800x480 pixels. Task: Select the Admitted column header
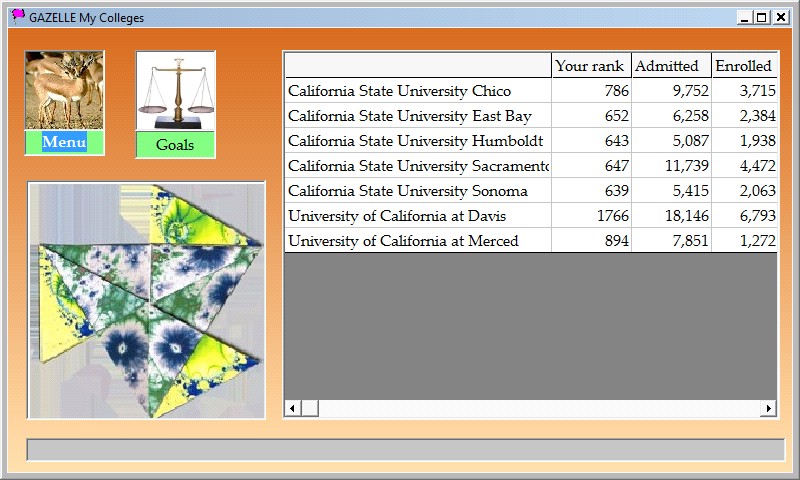point(670,66)
